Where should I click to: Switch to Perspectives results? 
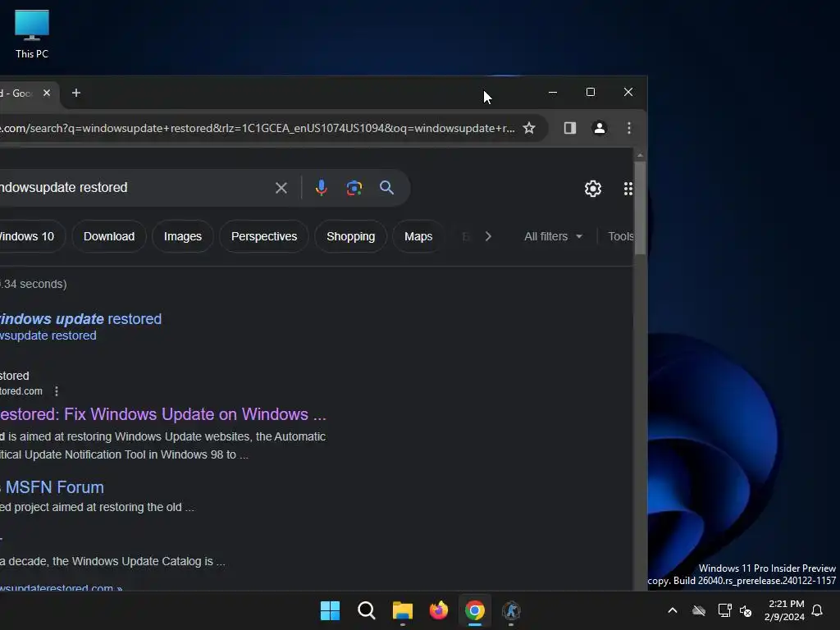pos(264,236)
